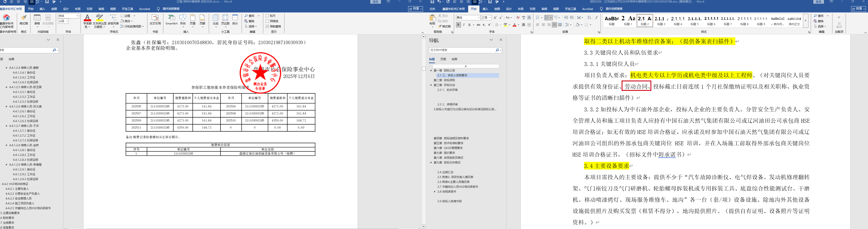Clear all formatting in the right window
This screenshot has height=229, width=868.
pos(518,18)
